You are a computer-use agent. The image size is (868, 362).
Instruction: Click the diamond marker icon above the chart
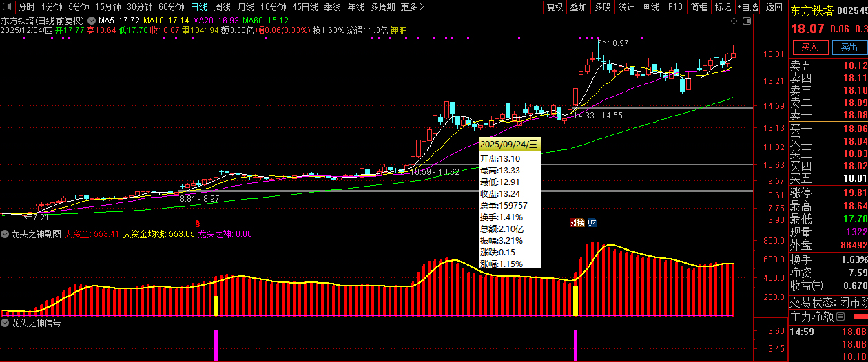pos(732,21)
